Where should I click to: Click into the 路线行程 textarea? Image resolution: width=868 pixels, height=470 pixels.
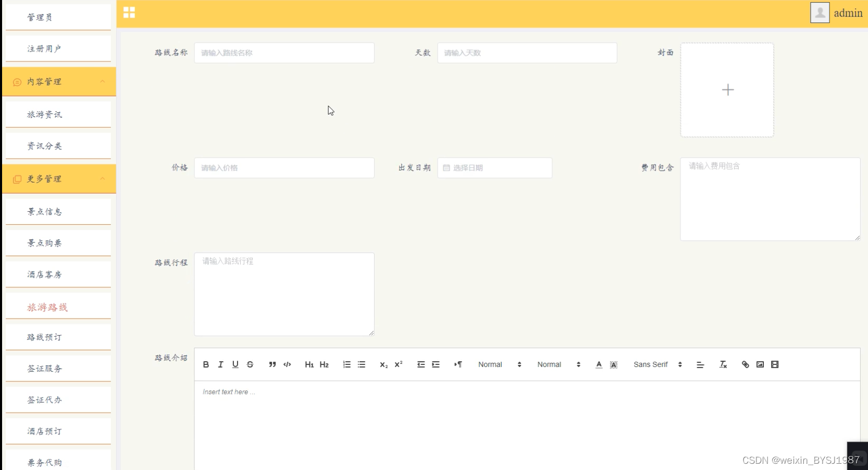coord(284,294)
